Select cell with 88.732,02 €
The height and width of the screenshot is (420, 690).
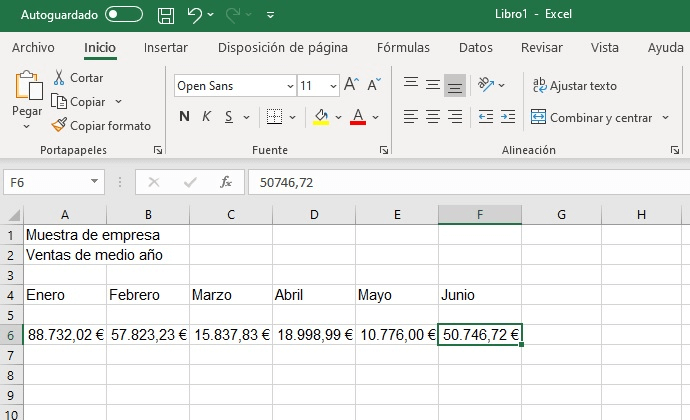point(65,335)
